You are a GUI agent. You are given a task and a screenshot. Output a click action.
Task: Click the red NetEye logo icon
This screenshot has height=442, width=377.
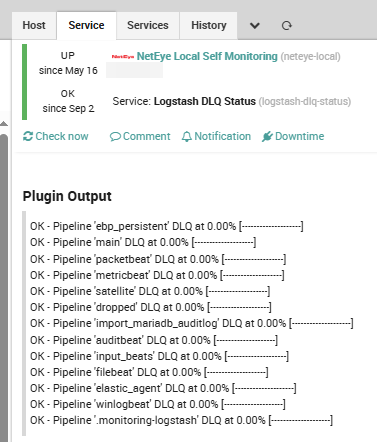(x=123, y=57)
